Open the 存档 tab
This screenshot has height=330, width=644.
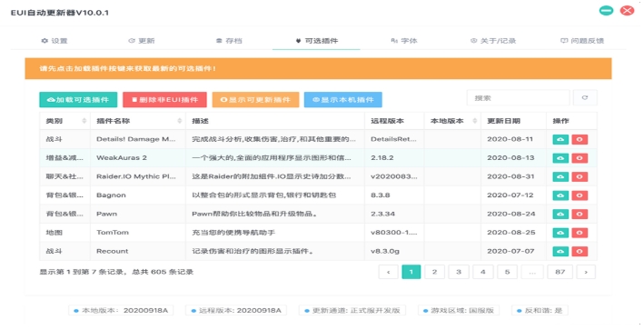[229, 41]
